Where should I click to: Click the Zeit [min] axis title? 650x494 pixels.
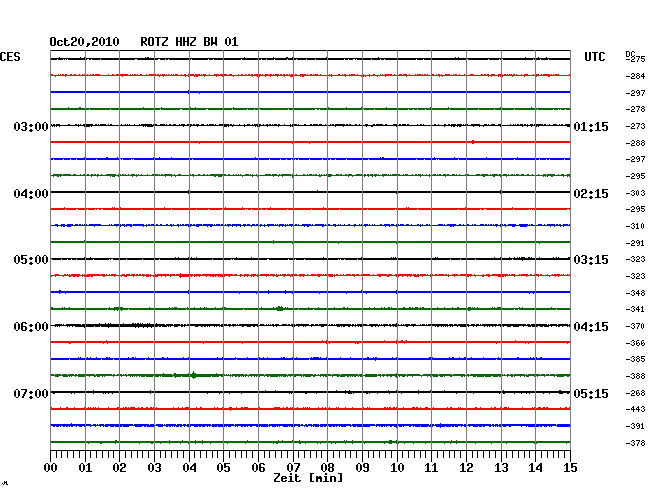308,478
